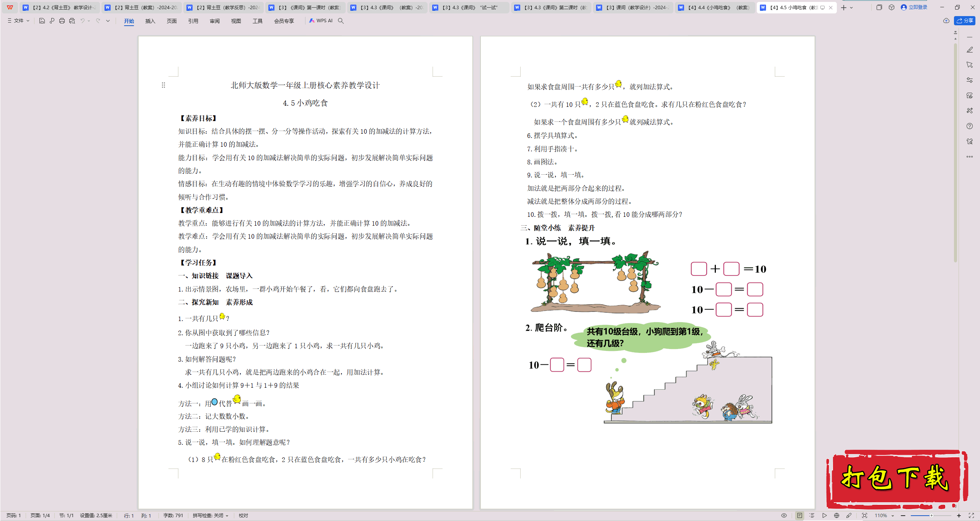Select the 会员专享 ribbon tab
980x521 pixels.
click(284, 21)
